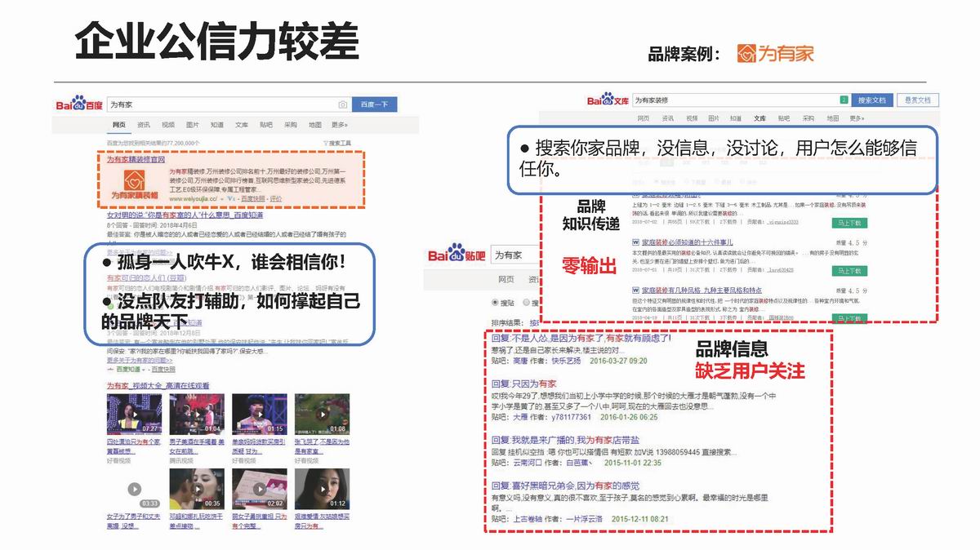Click the Baidu Tieba logo

click(454, 255)
